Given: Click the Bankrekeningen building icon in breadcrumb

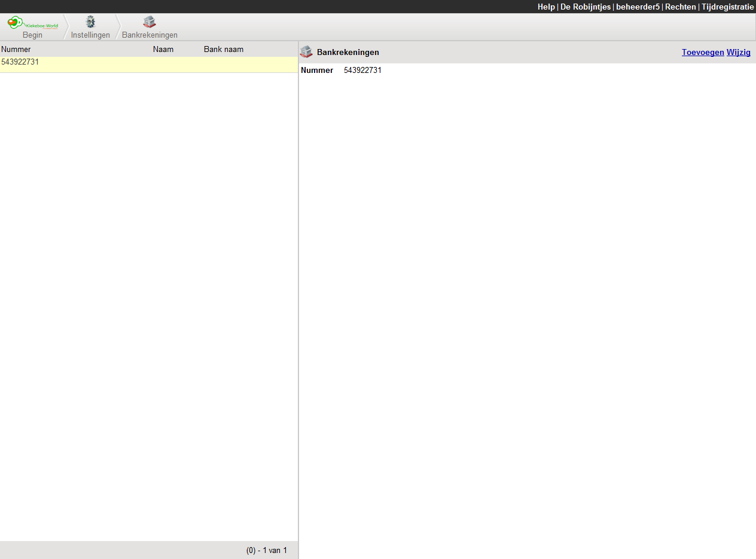Looking at the screenshot, I should click(150, 22).
